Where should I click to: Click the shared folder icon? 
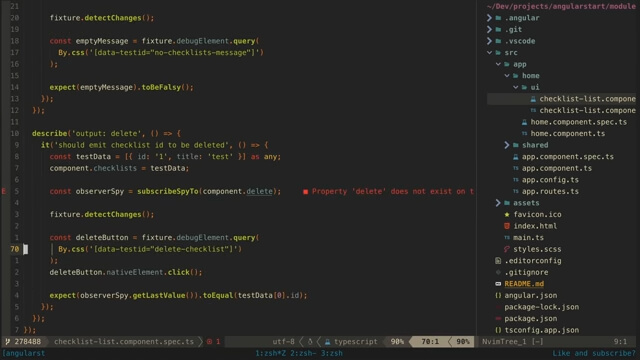(x=516, y=145)
